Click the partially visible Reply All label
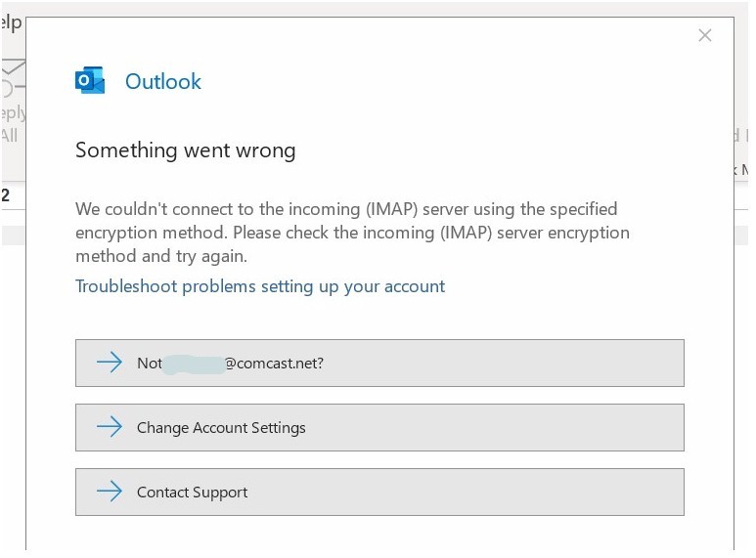The width and height of the screenshot is (756, 558). tap(12, 125)
